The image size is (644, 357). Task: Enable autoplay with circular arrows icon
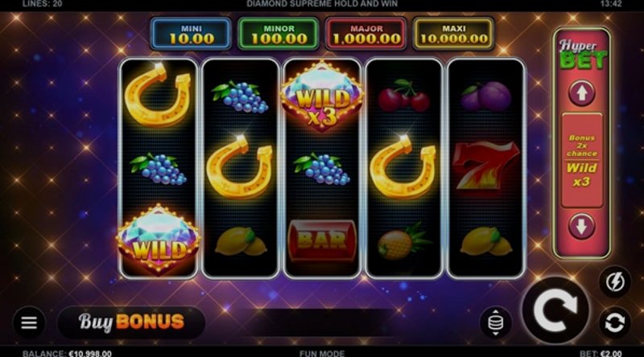pos(615,322)
